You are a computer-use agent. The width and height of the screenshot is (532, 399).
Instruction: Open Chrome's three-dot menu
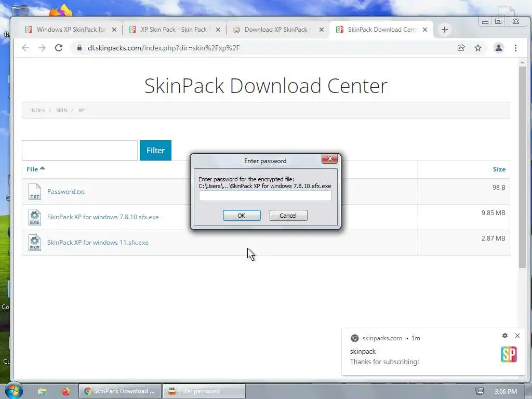click(x=515, y=48)
